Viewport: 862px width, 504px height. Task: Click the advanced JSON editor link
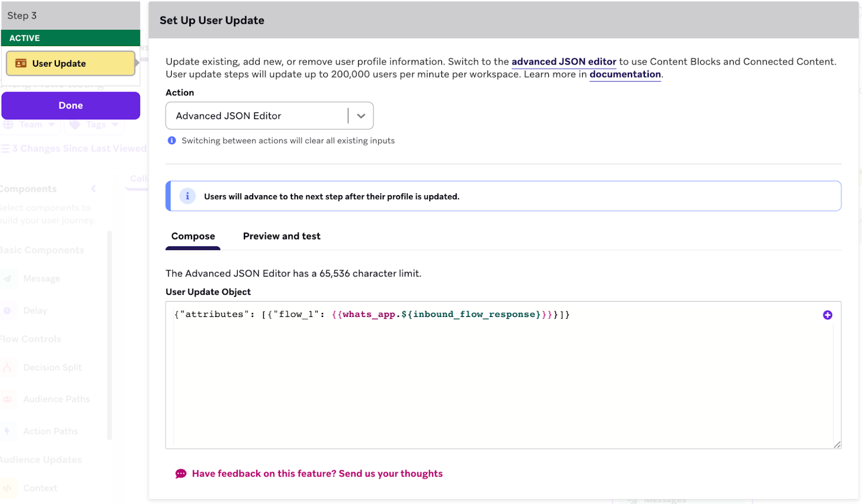click(564, 62)
